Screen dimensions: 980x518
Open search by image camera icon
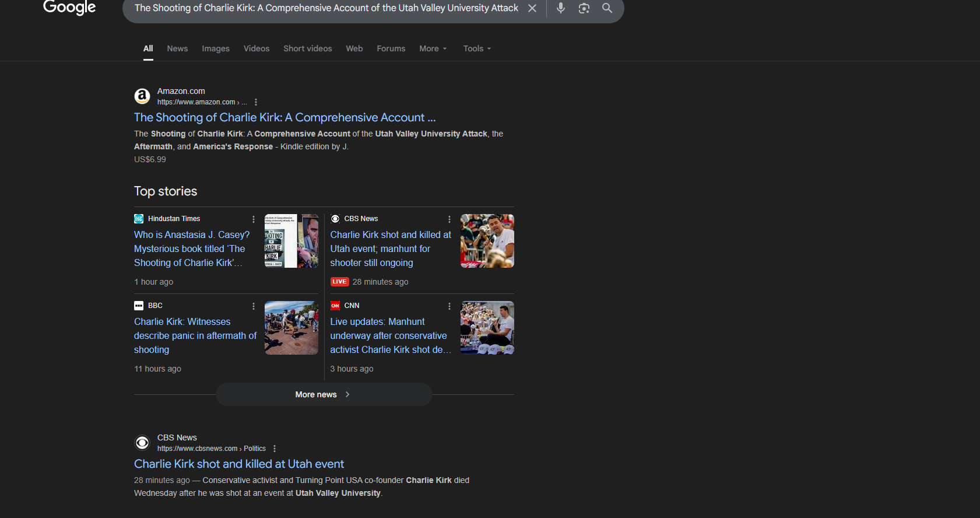[584, 8]
